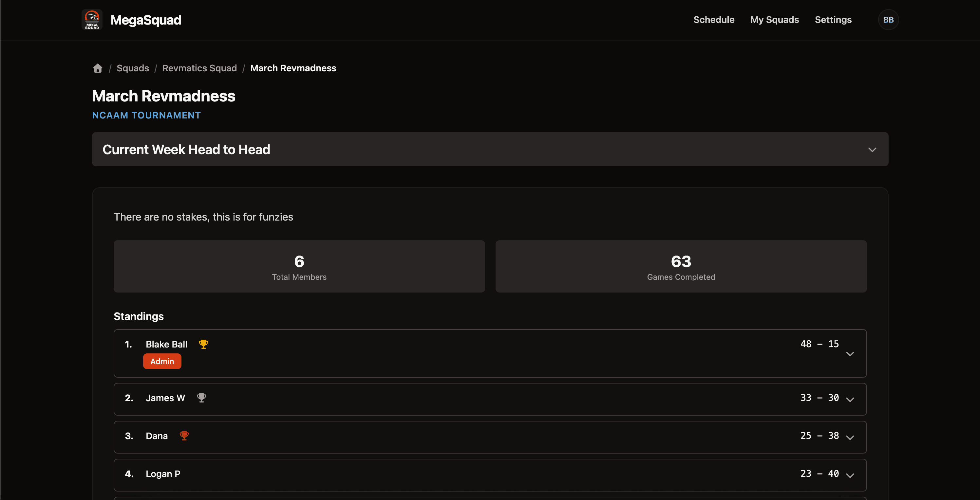Image resolution: width=980 pixels, height=500 pixels.
Task: Click the gold trophy next to Blake Ball
Action: pyautogui.click(x=203, y=344)
